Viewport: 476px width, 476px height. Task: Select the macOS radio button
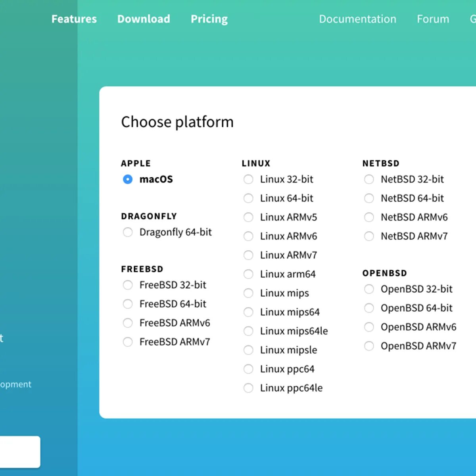click(x=128, y=179)
